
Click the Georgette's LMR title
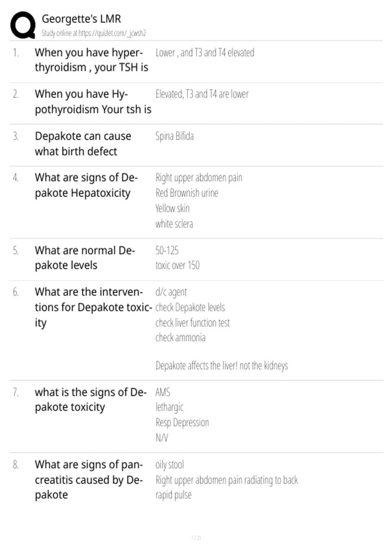pos(81,19)
